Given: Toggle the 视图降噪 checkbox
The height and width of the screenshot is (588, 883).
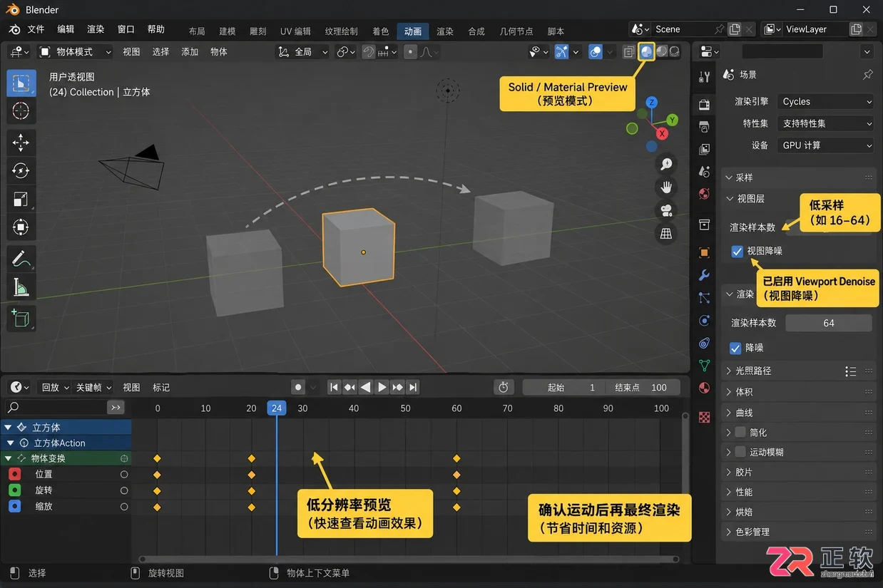Looking at the screenshot, I should coord(737,251).
